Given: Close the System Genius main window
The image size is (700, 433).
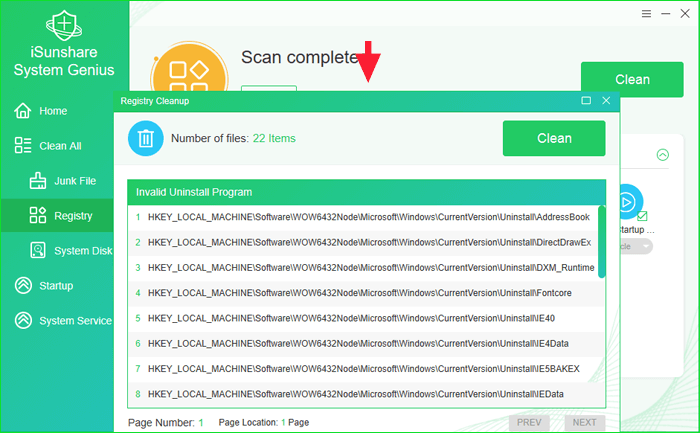Looking at the screenshot, I should [x=685, y=13].
